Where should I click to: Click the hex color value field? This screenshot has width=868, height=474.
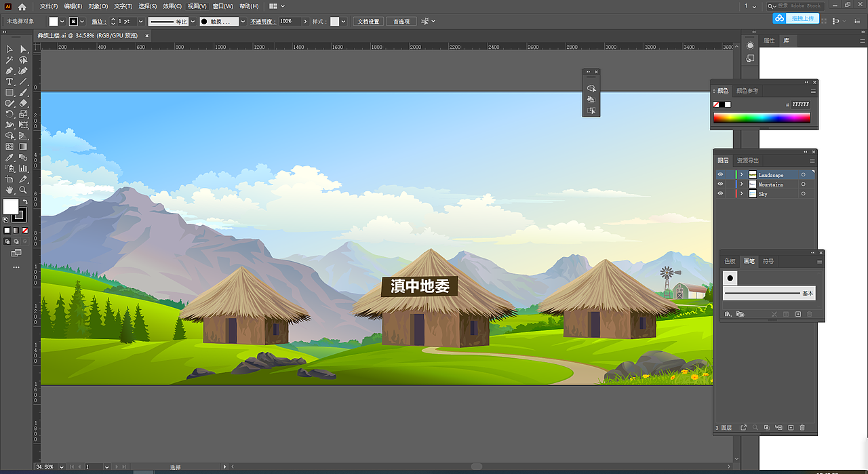800,104
